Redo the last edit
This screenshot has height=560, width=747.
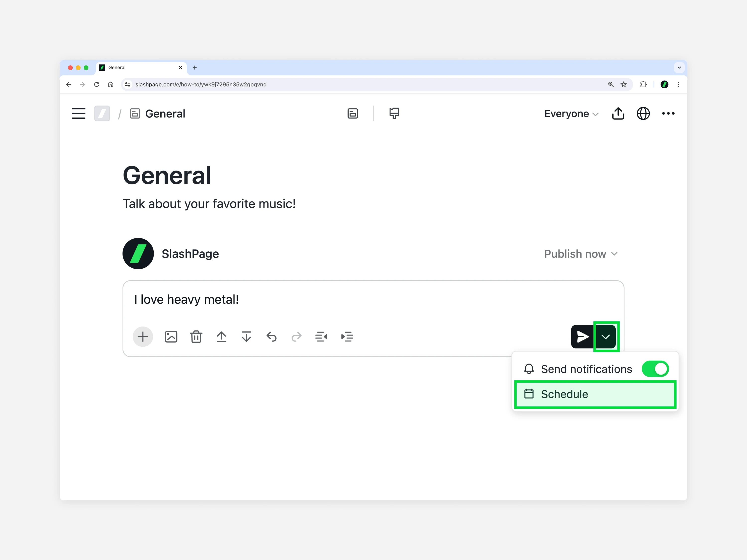point(297,336)
